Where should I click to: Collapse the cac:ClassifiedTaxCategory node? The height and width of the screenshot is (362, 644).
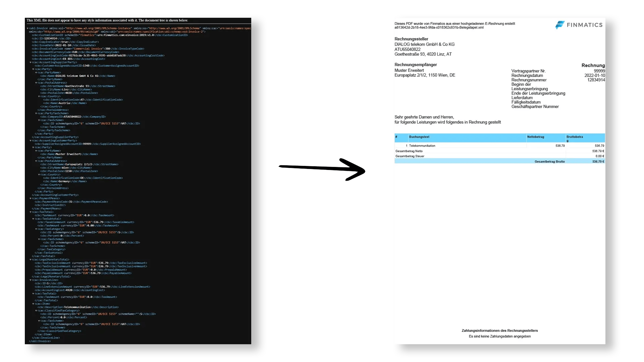[36, 311]
